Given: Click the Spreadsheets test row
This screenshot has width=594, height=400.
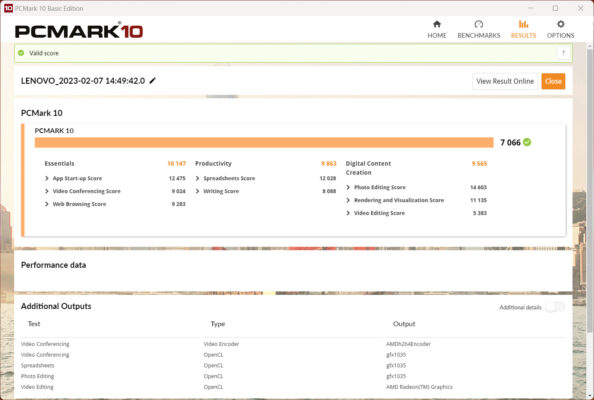Looking at the screenshot, I should point(38,365).
